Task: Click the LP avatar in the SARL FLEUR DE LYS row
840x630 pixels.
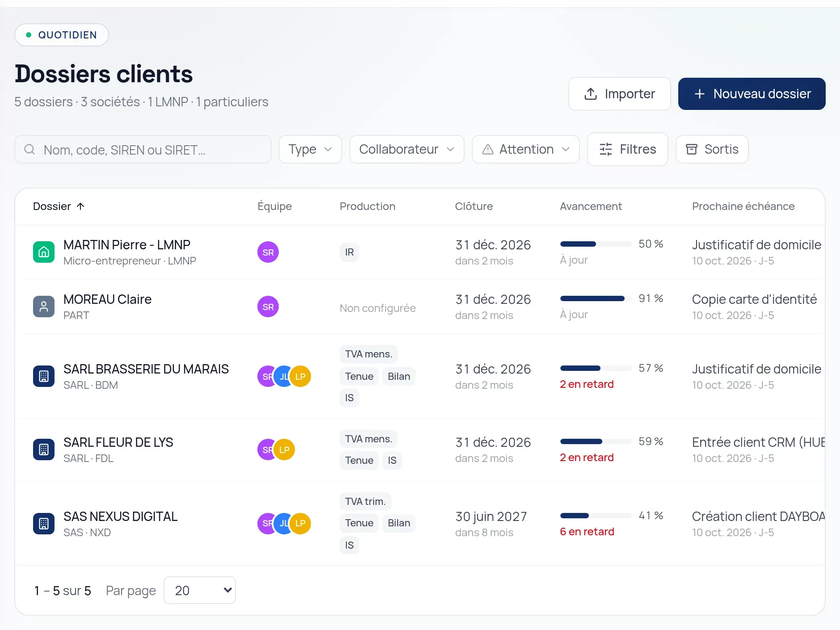Action: click(x=284, y=449)
